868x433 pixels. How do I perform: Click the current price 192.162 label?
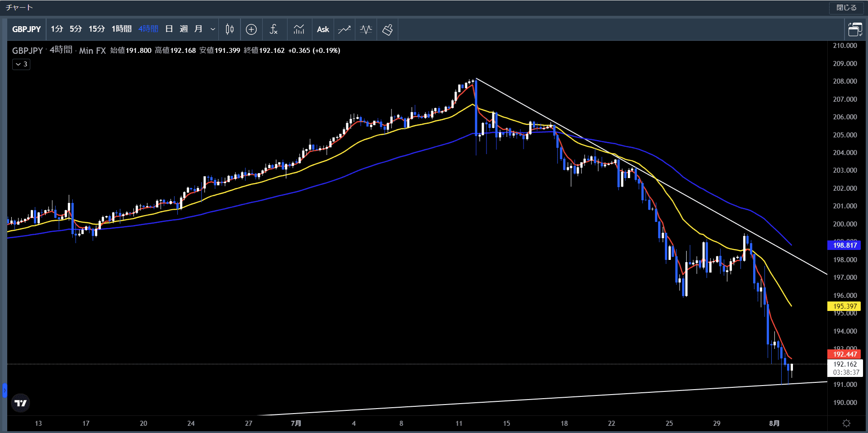[845, 364]
